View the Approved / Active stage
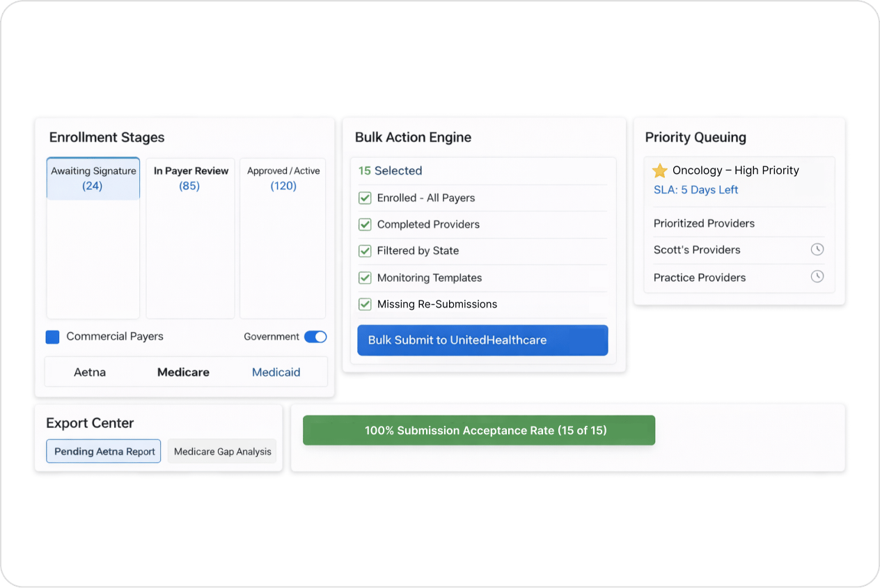 [282, 178]
